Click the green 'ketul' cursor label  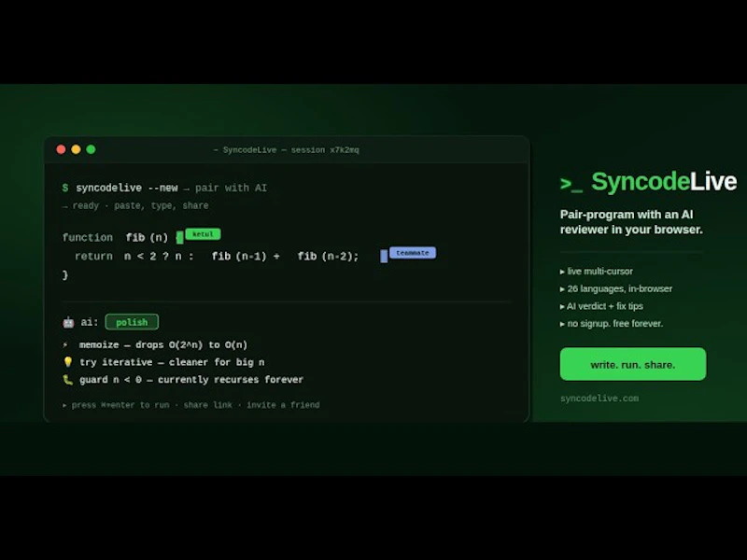[203, 234]
